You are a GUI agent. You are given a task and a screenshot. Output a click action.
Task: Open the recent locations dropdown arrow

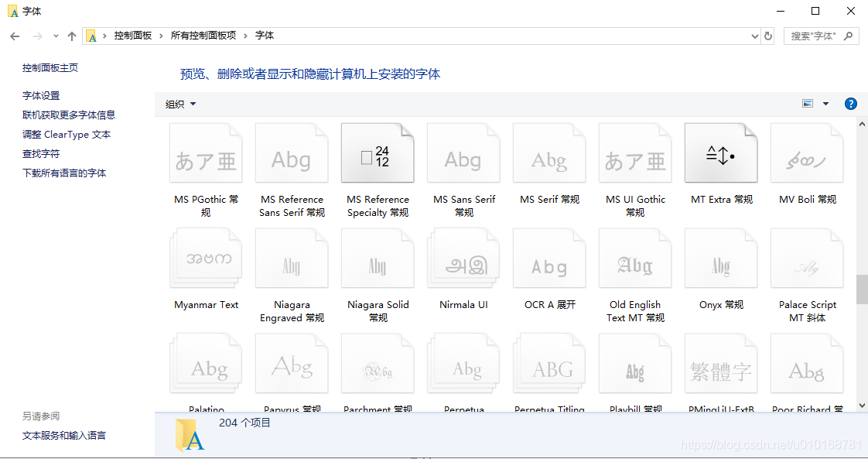tap(56, 36)
